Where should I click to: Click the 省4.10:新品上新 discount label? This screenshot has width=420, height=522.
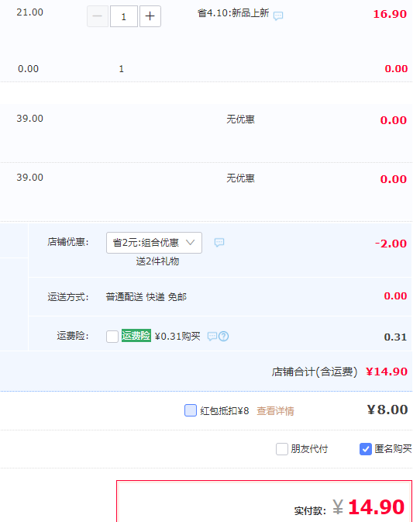click(233, 13)
